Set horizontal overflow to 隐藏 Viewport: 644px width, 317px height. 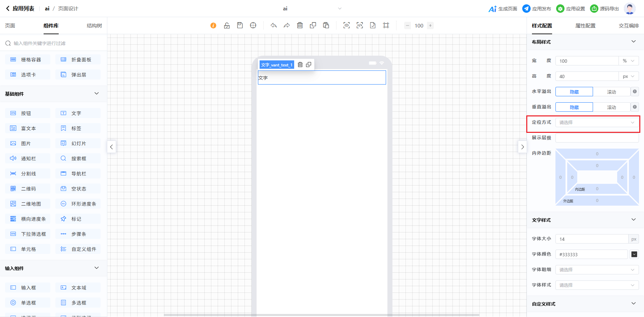(x=574, y=92)
